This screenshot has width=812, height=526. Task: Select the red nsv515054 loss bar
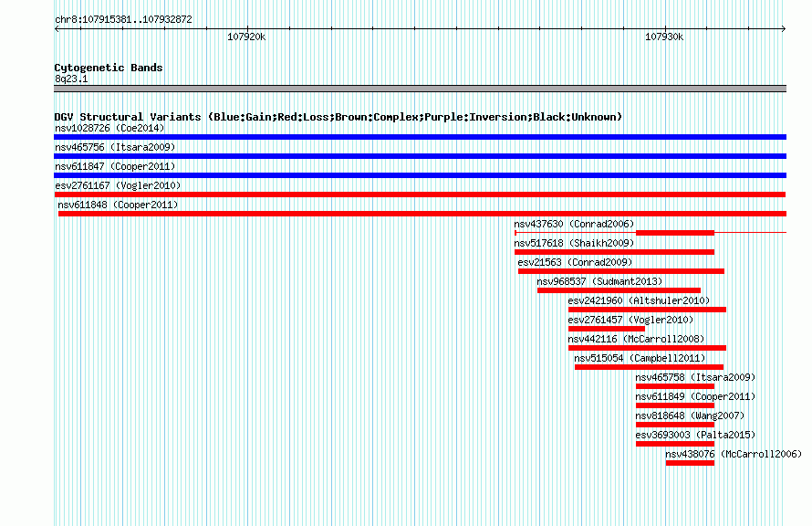(x=650, y=367)
